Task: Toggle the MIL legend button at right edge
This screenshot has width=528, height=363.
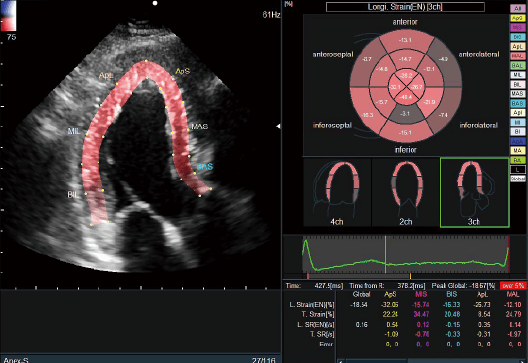Action: [518, 75]
